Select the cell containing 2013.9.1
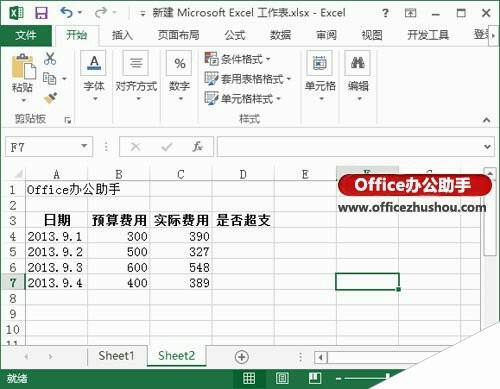 tap(57, 236)
